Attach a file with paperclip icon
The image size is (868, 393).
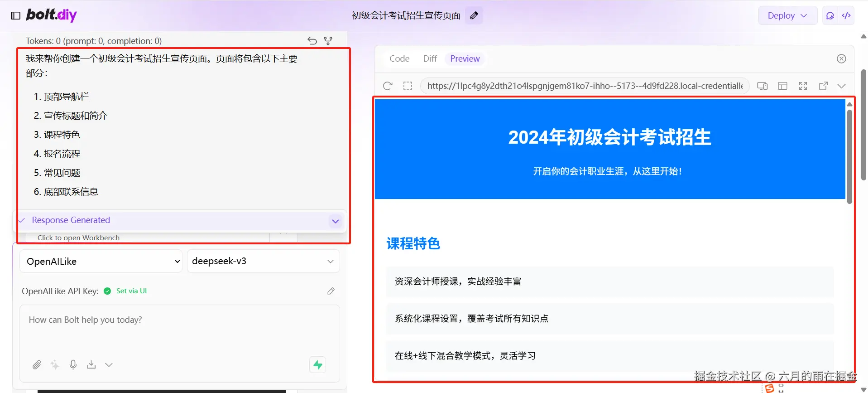pyautogui.click(x=37, y=364)
